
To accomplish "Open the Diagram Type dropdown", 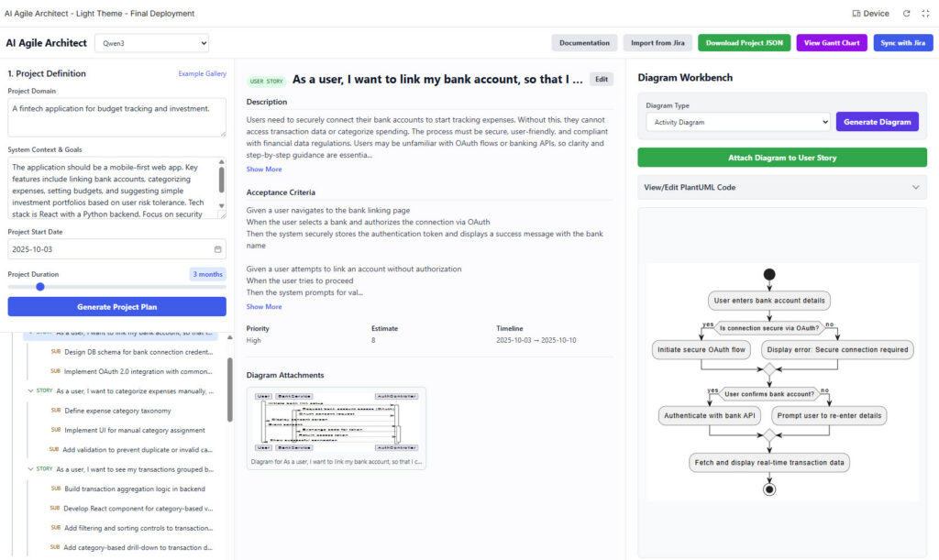I will [x=737, y=122].
